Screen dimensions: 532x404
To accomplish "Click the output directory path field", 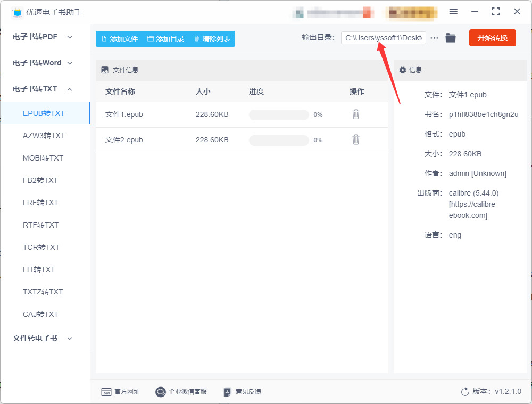I will [384, 38].
